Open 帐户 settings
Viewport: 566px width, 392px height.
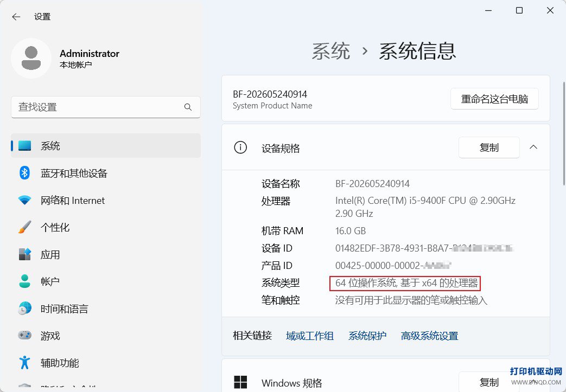coord(106,281)
